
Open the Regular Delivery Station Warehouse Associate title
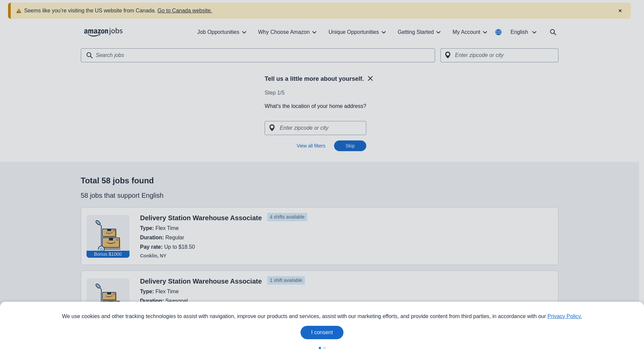201,218
